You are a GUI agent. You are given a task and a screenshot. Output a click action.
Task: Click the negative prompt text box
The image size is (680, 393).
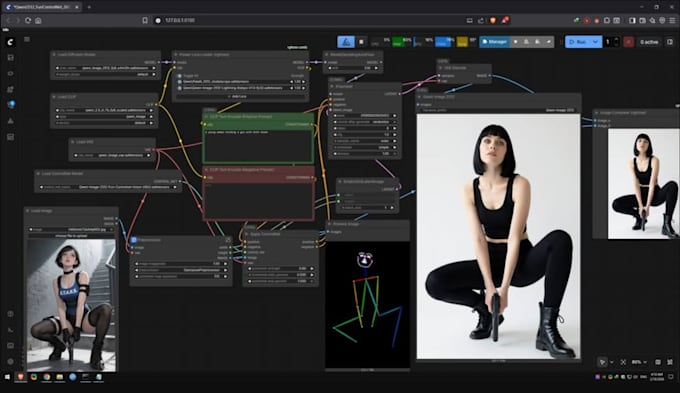258,200
